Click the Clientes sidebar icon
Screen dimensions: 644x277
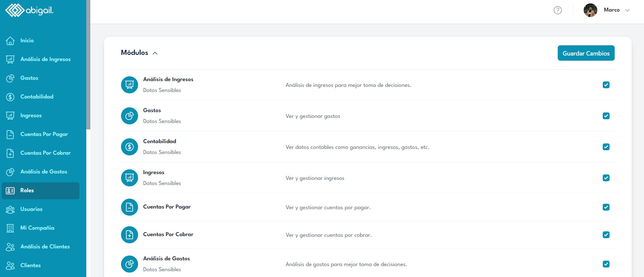10,265
